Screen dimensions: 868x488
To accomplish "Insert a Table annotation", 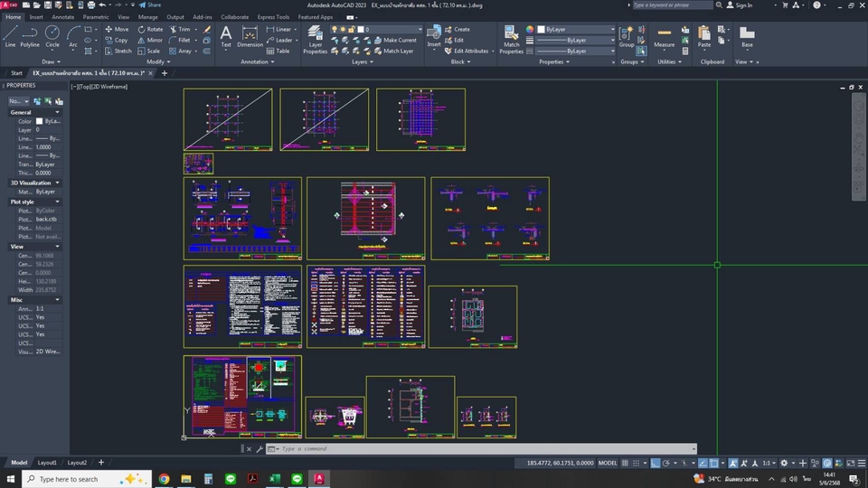I will [278, 51].
